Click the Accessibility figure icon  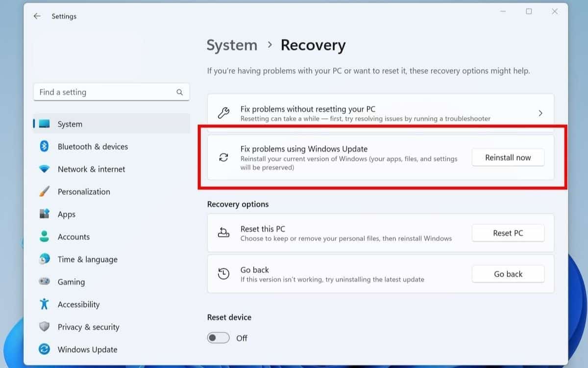coord(45,304)
